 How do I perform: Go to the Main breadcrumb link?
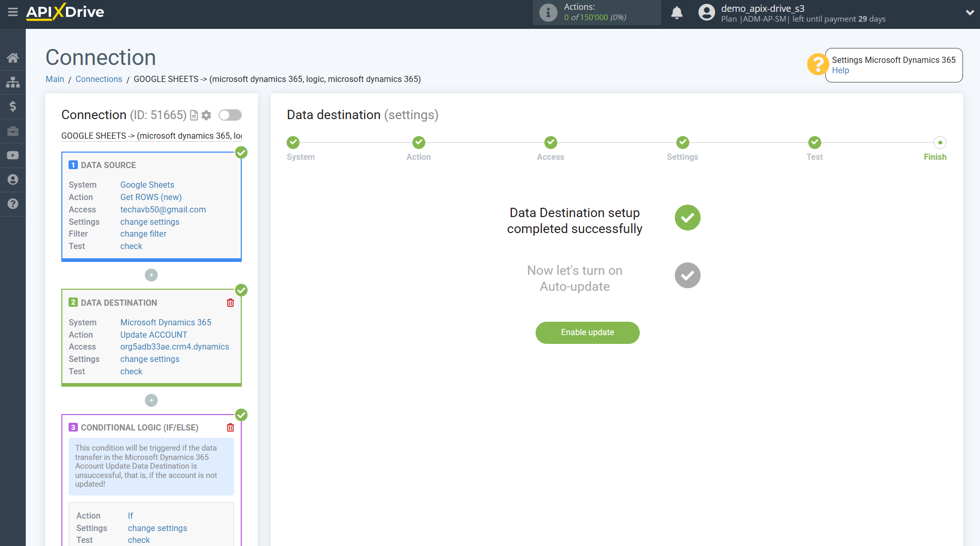[55, 79]
